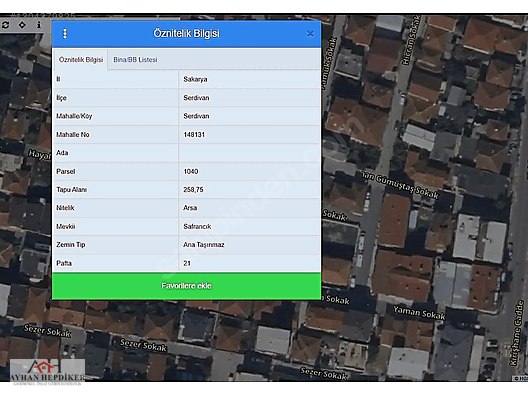Select the Mahalle No value 148131
Image resolution: width=528 pixels, height=396 pixels.
point(194,135)
